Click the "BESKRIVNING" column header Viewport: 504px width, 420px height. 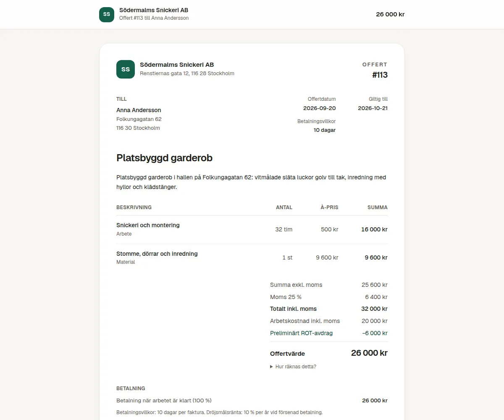(134, 207)
